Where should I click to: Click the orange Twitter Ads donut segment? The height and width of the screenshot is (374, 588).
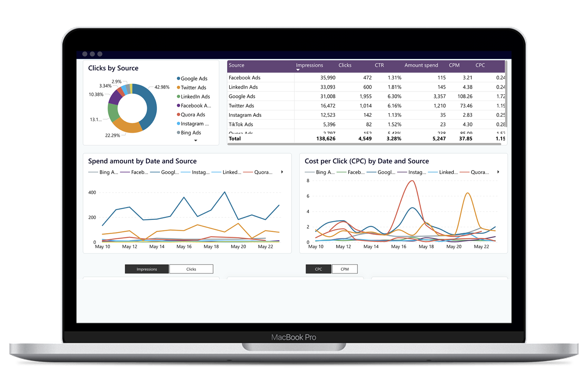click(x=128, y=126)
